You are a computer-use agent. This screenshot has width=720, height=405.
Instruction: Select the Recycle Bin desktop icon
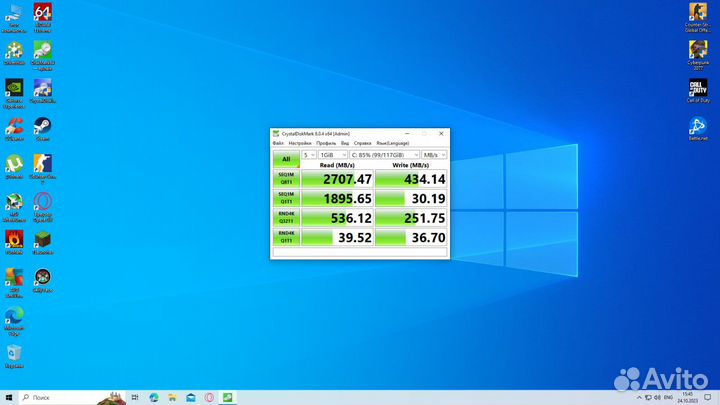point(14,357)
